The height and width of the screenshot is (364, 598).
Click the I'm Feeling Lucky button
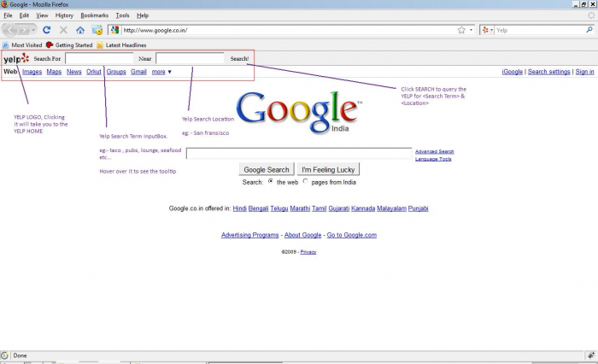(x=328, y=169)
